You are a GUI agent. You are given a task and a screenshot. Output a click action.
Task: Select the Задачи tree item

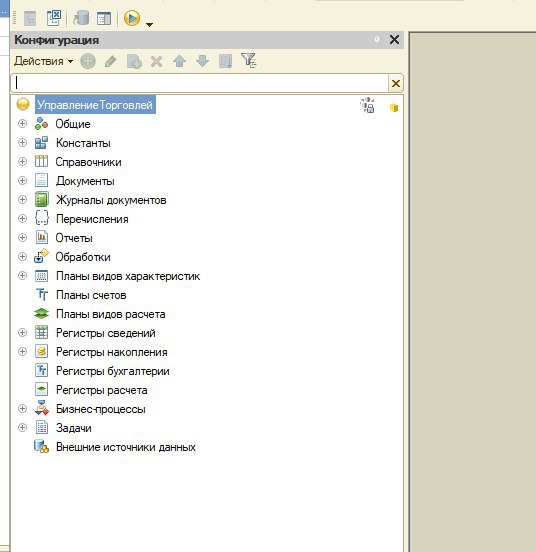[74, 428]
